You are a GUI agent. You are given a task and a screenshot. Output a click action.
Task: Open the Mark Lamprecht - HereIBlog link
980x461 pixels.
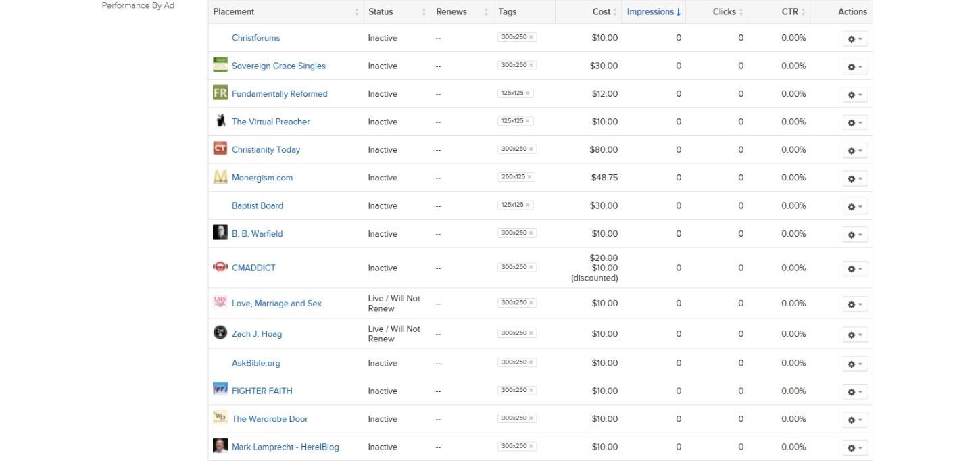tap(285, 447)
